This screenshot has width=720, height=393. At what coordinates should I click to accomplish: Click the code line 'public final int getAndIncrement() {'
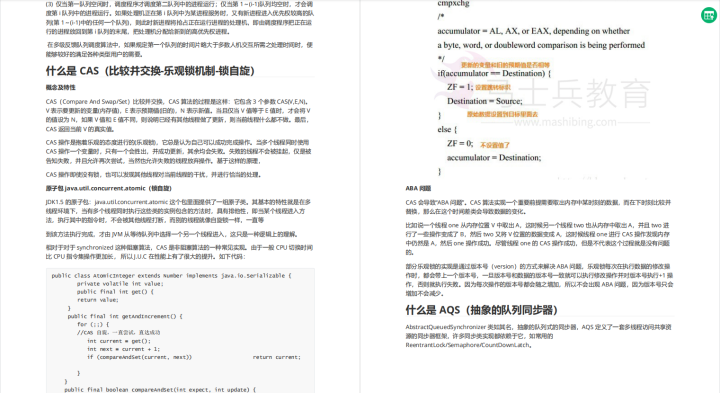125,316
